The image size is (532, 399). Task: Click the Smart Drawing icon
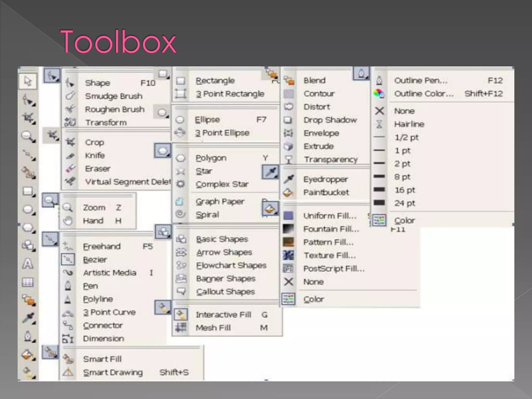[68, 372]
